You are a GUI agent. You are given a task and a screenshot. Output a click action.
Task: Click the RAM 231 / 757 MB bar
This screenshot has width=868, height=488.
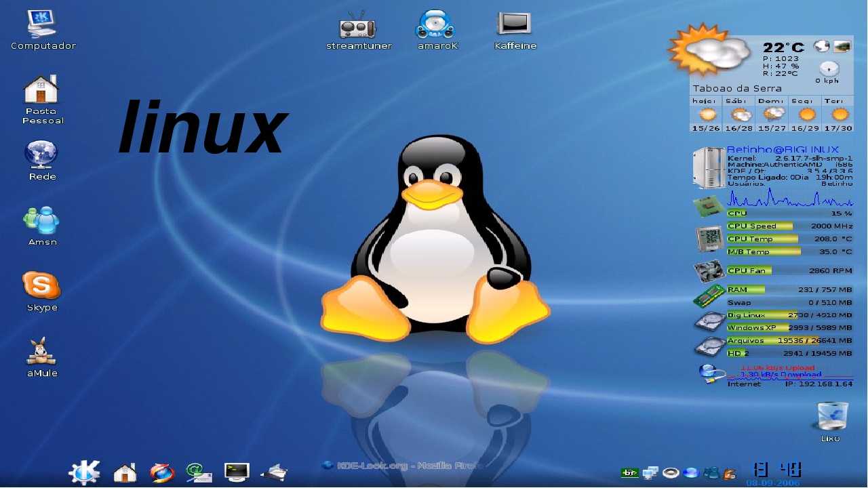[790, 290]
